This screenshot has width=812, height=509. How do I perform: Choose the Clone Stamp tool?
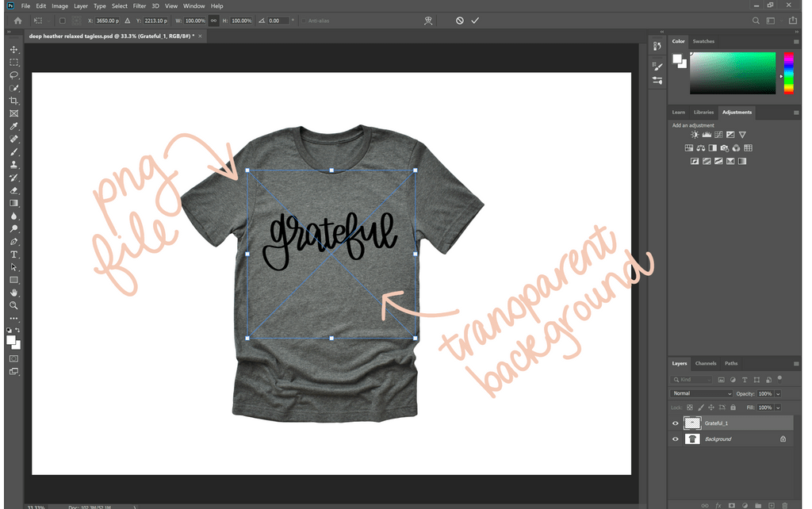coord(13,163)
